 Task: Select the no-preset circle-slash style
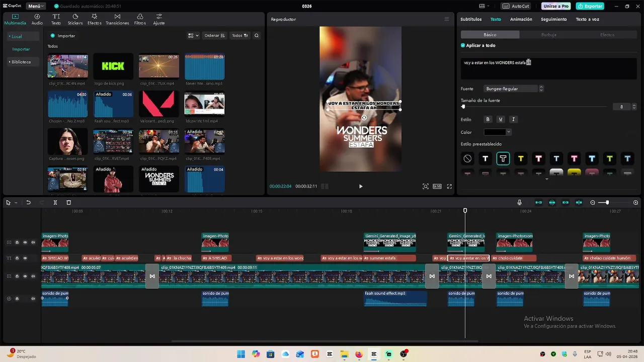[x=467, y=158]
